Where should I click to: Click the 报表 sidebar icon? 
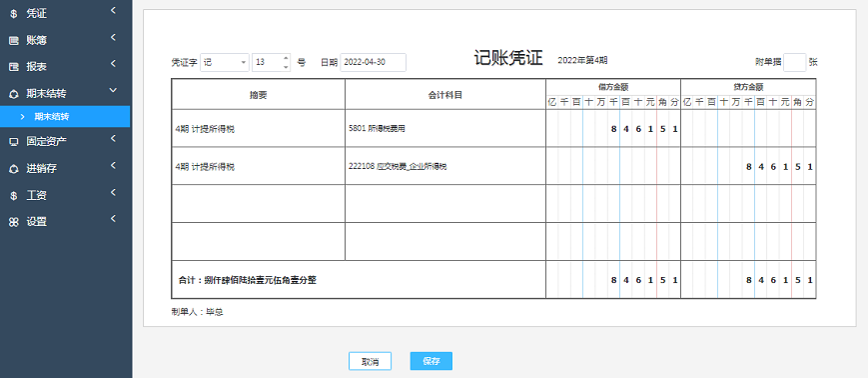pos(14,67)
